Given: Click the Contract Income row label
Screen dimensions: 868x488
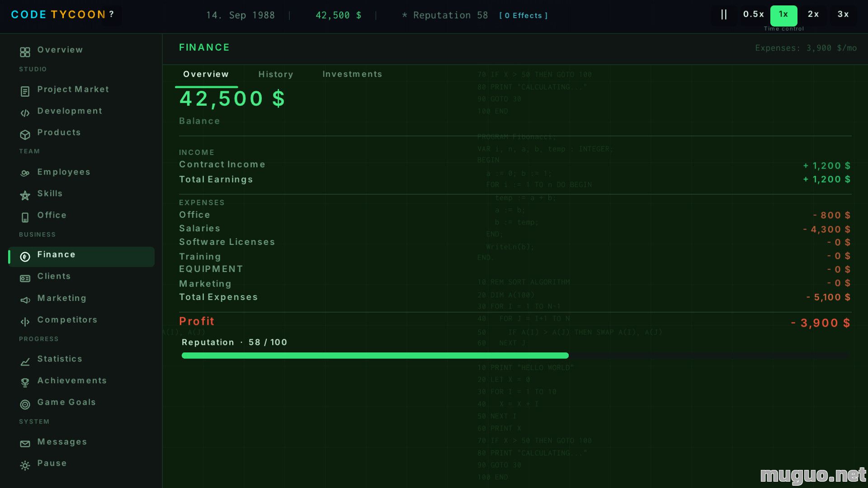Looking at the screenshot, I should click(222, 165).
